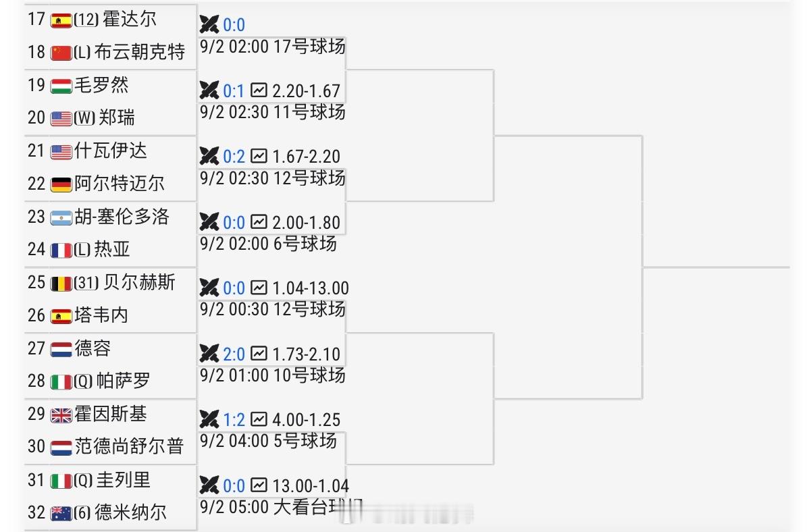Viewport: 811px width, 532px height.
Task: Click the odds chart icon beside 2.20-1.67
Action: (259, 90)
